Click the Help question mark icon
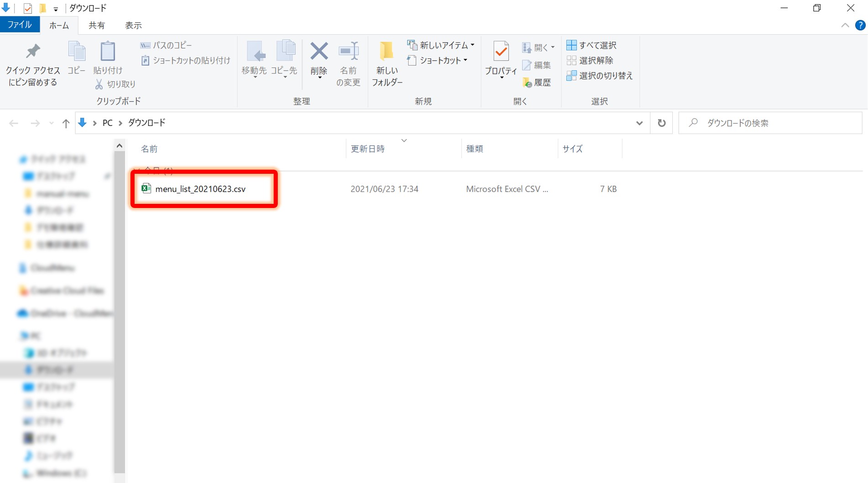Image resolution: width=868 pixels, height=483 pixels. (860, 26)
